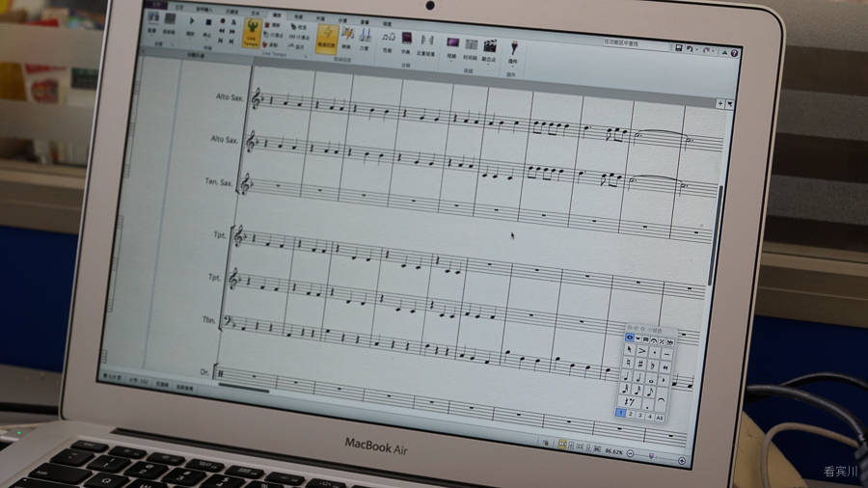Viewport: 868px width, 488px height.
Task: Click the timecode grid icon
Action: coord(471,44)
